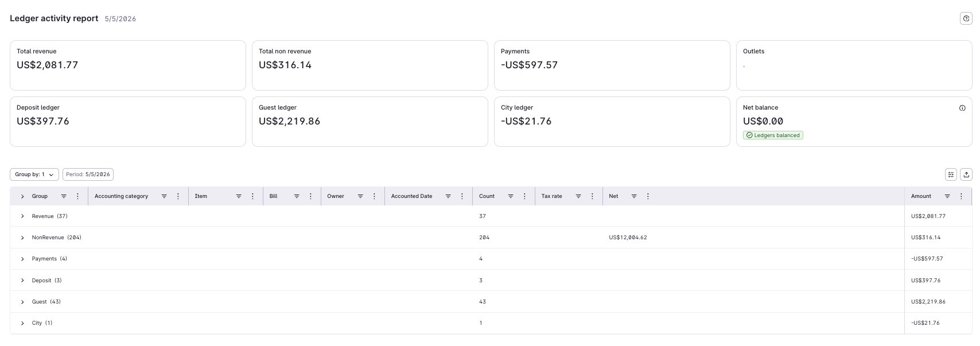Open Accounting category column menu
This screenshot has height=346, width=980.
(178, 196)
